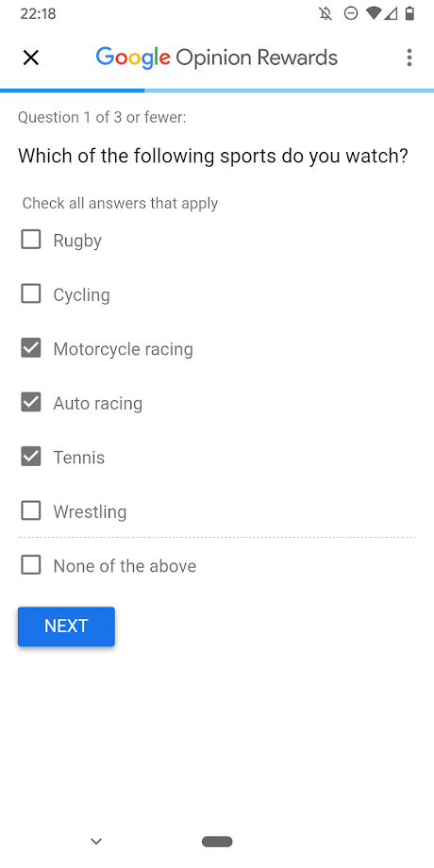
Task: Tap the do-not-disturb status icon
Action: (350, 14)
